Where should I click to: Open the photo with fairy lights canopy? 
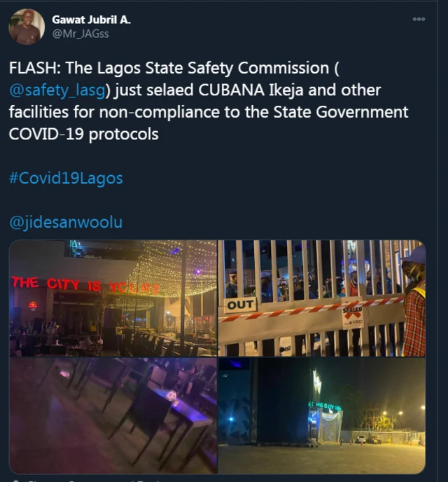tap(113, 298)
